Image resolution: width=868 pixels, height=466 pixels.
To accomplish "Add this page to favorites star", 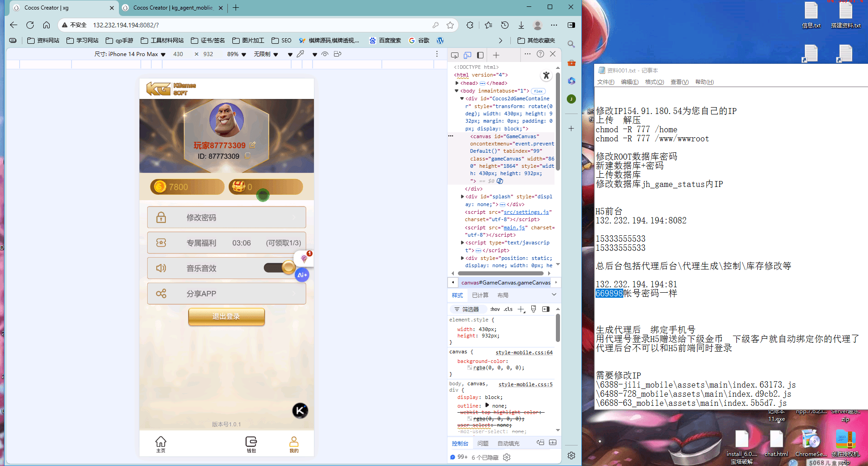I will [450, 25].
